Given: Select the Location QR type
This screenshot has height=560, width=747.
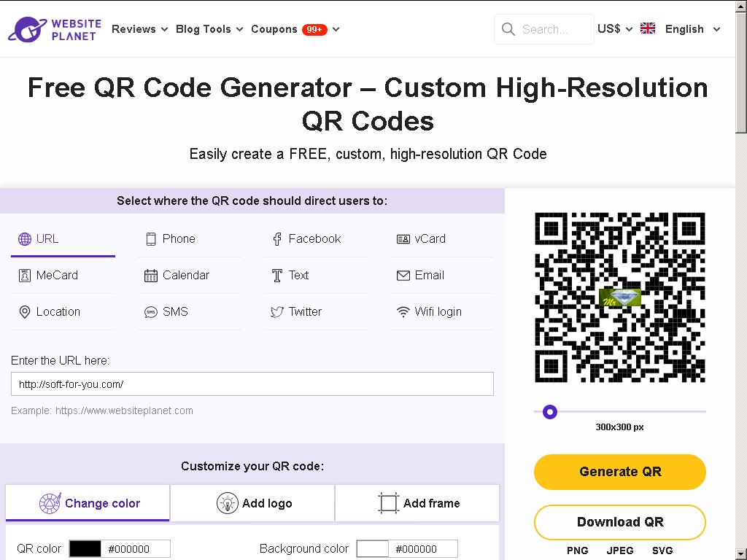Looking at the screenshot, I should coord(63,312).
